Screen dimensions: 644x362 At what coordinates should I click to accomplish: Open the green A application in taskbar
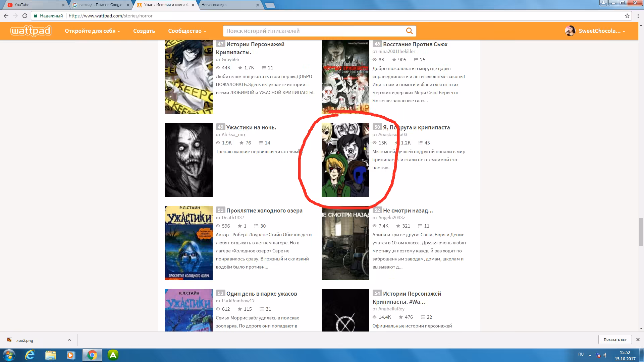(113, 355)
